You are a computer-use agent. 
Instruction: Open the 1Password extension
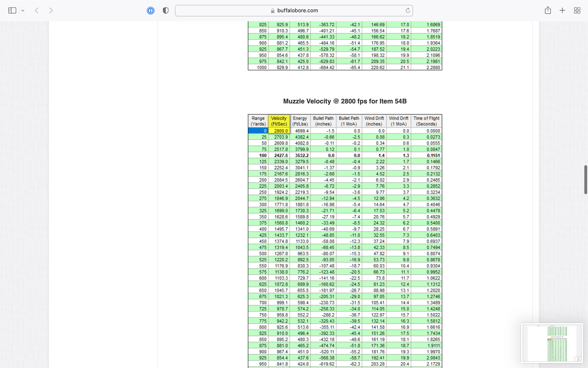point(151,10)
